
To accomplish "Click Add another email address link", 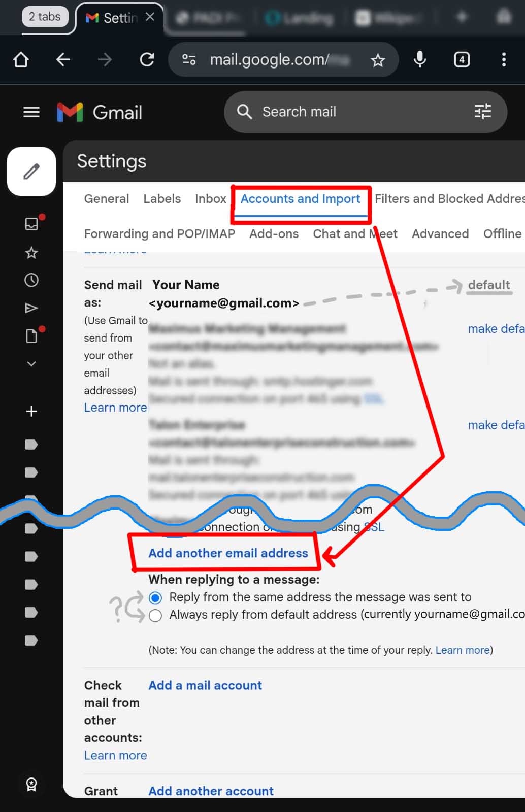I will pyautogui.click(x=228, y=553).
